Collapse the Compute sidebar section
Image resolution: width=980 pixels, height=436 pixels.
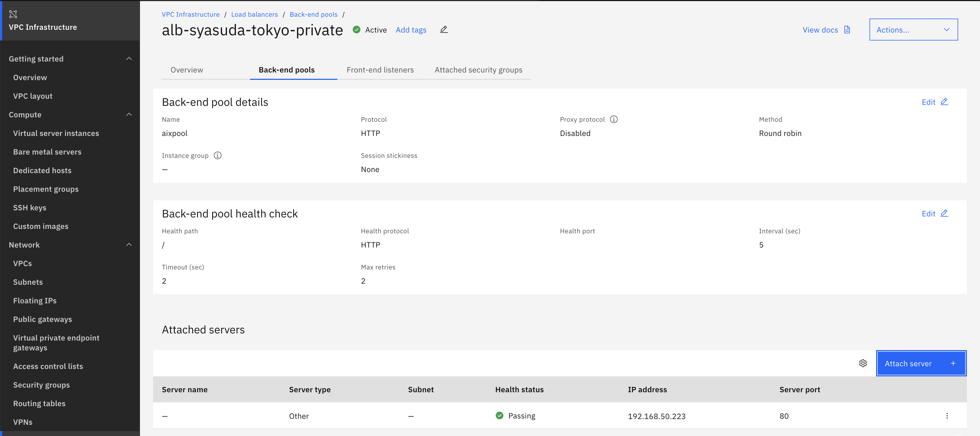pos(129,115)
